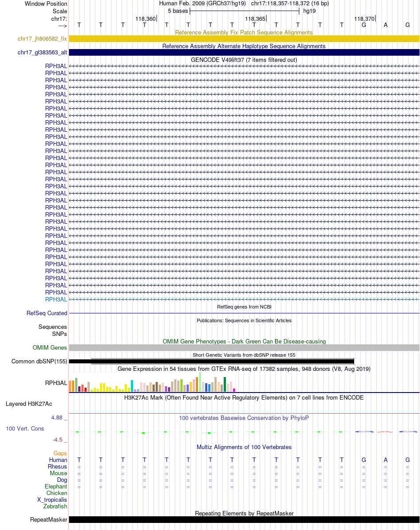This screenshot has width=420, height=530.
Task: Click the Human alignment row label
Action: (x=58, y=460)
